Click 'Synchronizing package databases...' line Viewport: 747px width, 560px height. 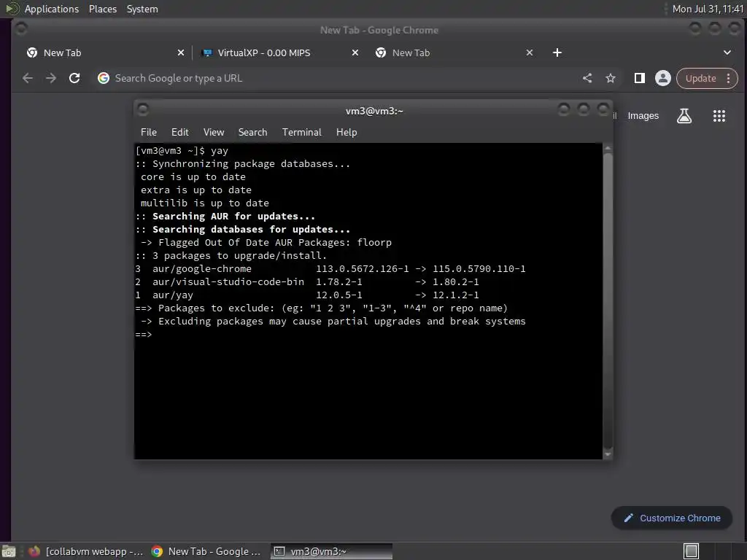tap(242, 164)
